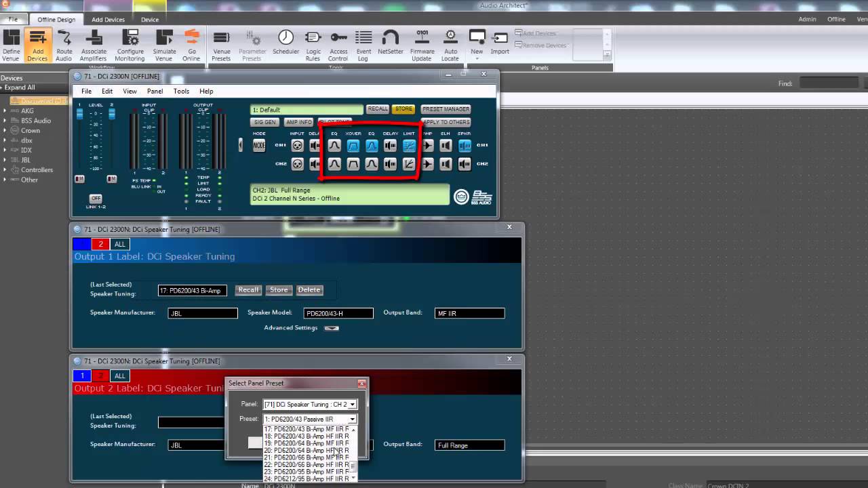Open CH1 LIMIT limiter block
The image size is (868, 488).
pyautogui.click(x=409, y=145)
